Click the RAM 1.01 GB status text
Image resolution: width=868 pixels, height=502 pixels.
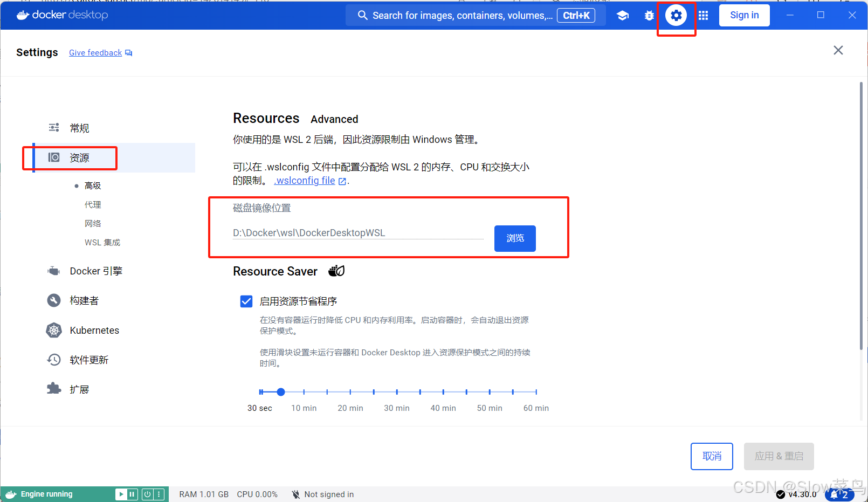(204, 494)
